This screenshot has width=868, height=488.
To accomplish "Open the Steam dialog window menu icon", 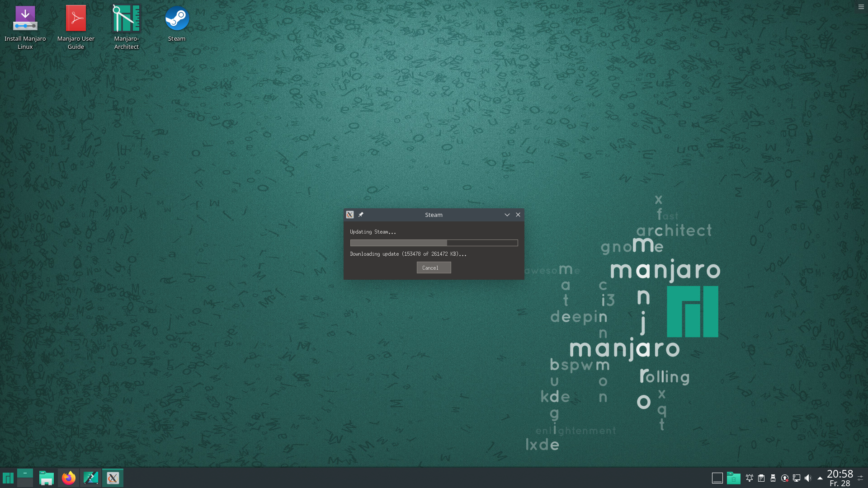I will click(x=350, y=215).
